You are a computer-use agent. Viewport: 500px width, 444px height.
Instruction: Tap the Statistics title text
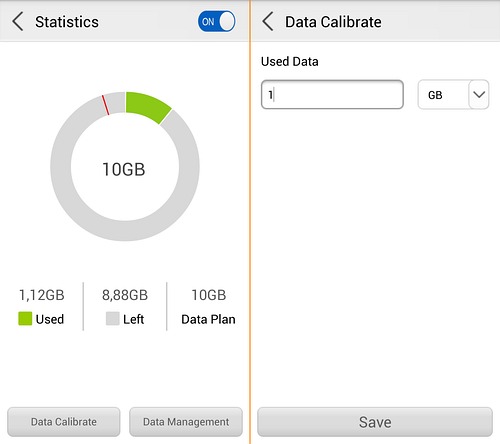67,22
